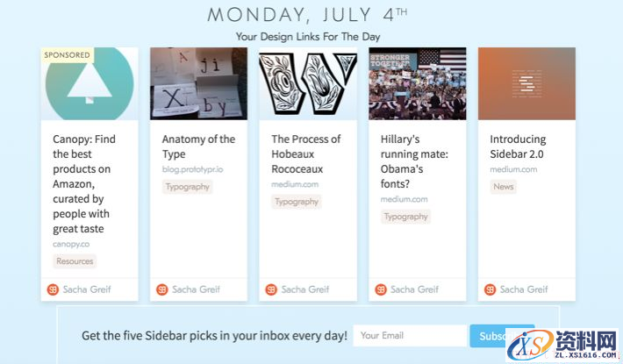623x364 pixels.
Task: Open the Canopy tree logo thumbnail
Action: 89,83
